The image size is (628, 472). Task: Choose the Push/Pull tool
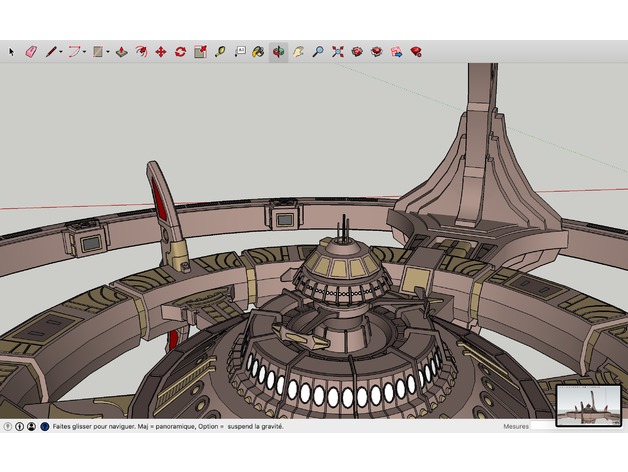tap(121, 51)
